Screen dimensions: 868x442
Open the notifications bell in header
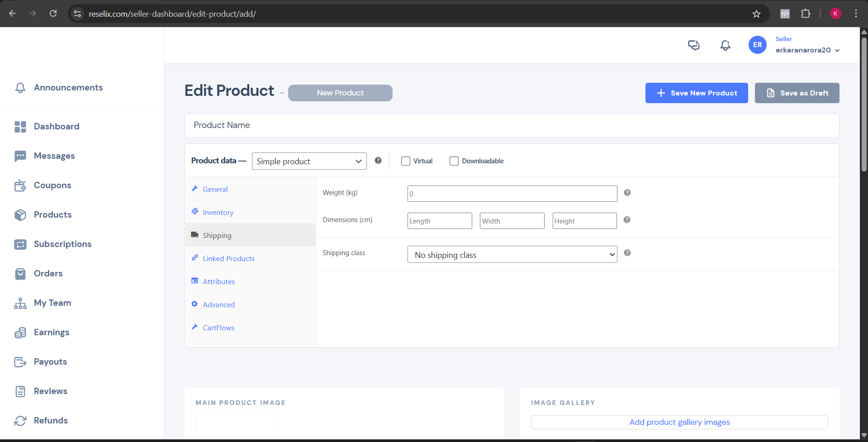point(725,45)
